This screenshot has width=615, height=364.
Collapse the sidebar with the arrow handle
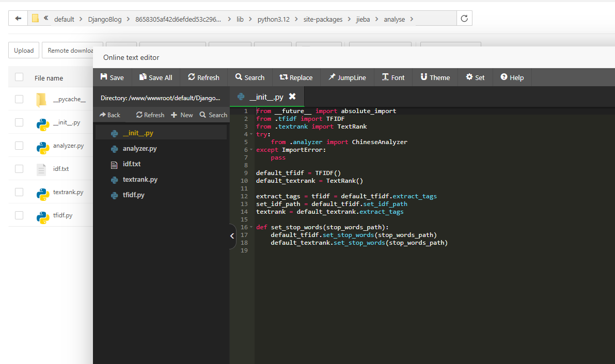click(232, 236)
